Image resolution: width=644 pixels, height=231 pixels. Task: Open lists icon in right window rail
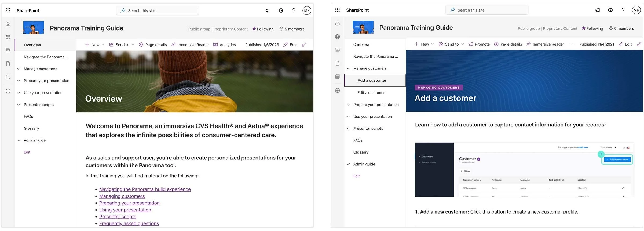338,76
